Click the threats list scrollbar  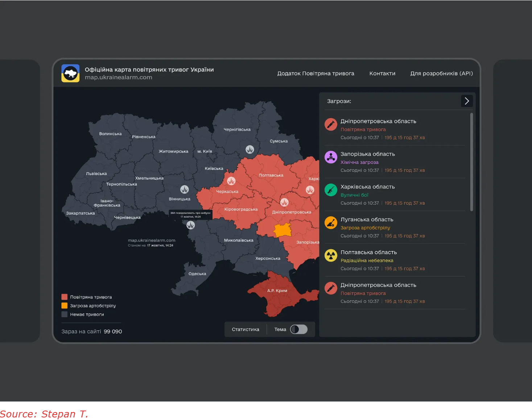471,162
